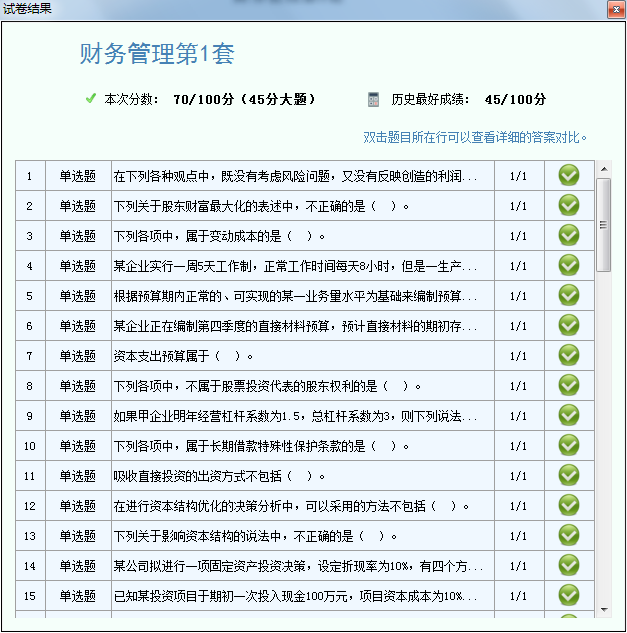Click green checkmark icon in question 3 row
The image size is (627, 633).
pyautogui.click(x=569, y=235)
